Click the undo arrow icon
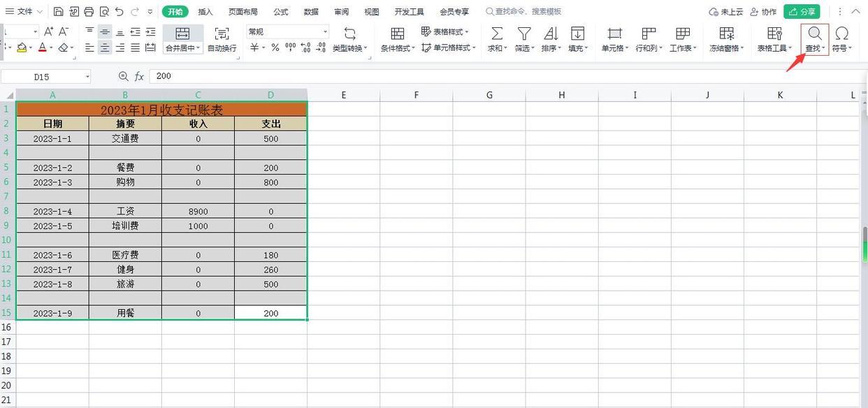 (x=120, y=12)
